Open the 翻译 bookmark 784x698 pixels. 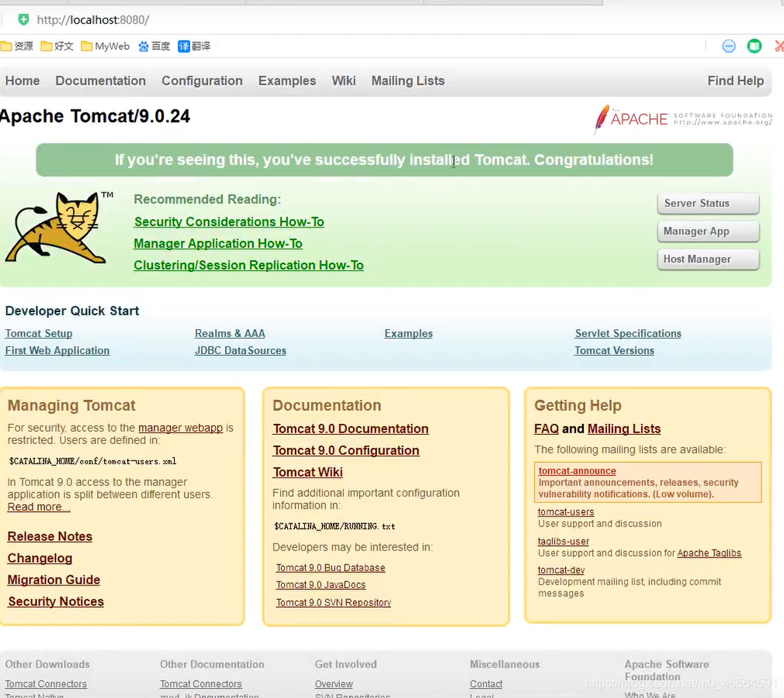(195, 47)
